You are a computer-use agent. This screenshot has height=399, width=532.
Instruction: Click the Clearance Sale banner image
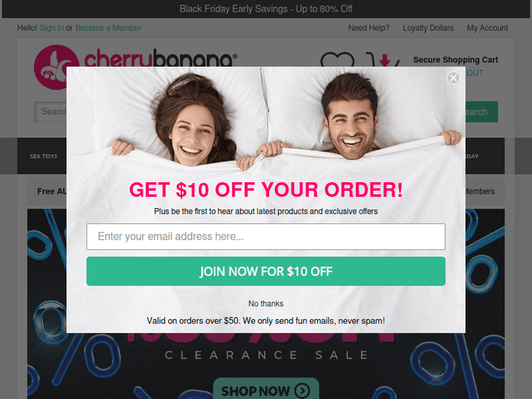pos(266,366)
